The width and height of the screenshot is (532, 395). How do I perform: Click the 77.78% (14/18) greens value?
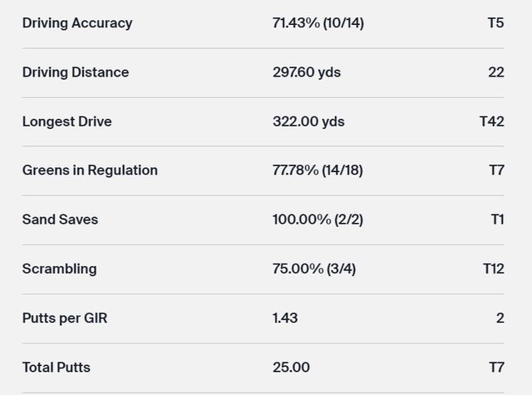point(318,170)
